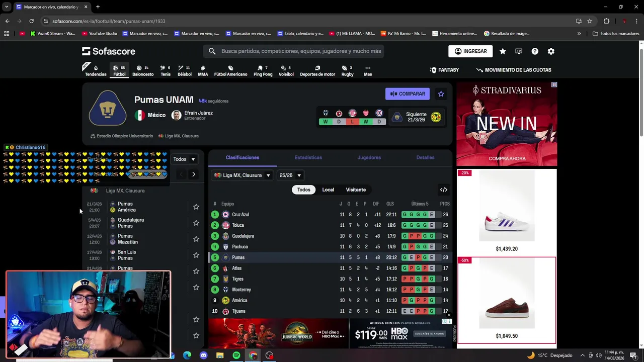Open the Stradivarius COMPRA AHORA ad

507,158
